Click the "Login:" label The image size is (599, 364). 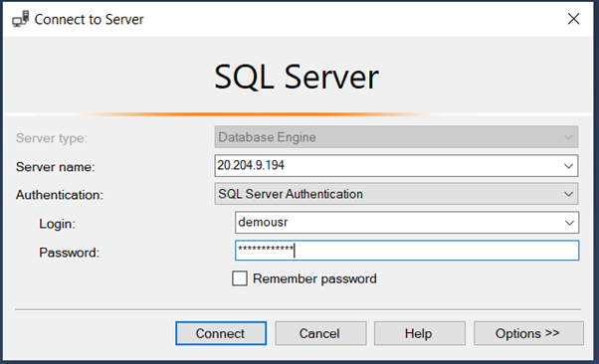[58, 224]
